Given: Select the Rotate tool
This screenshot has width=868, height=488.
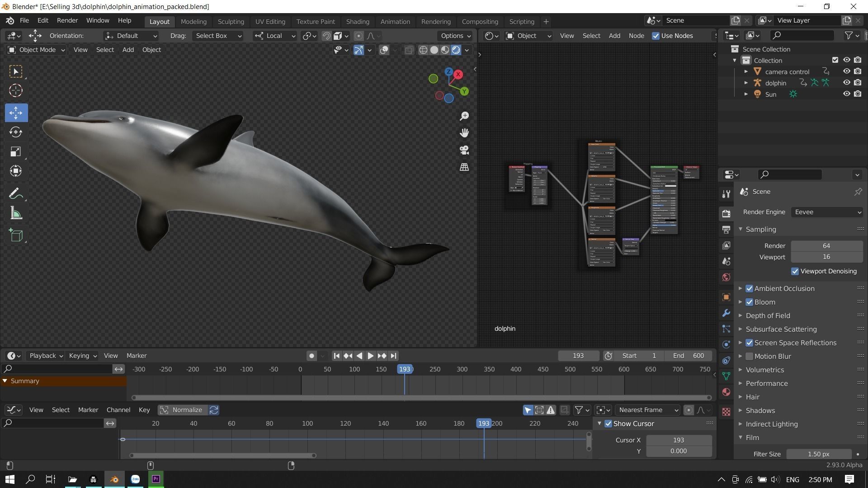Looking at the screenshot, I should [16, 132].
